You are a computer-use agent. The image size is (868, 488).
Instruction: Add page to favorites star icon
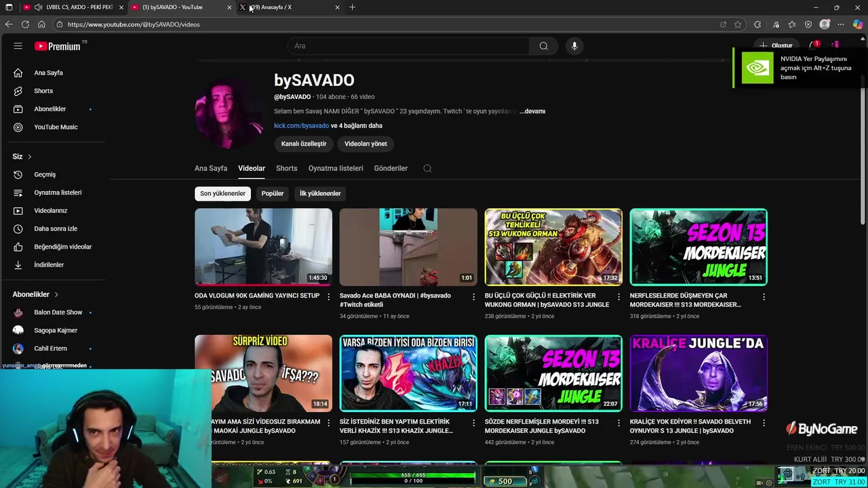pyautogui.click(x=738, y=24)
